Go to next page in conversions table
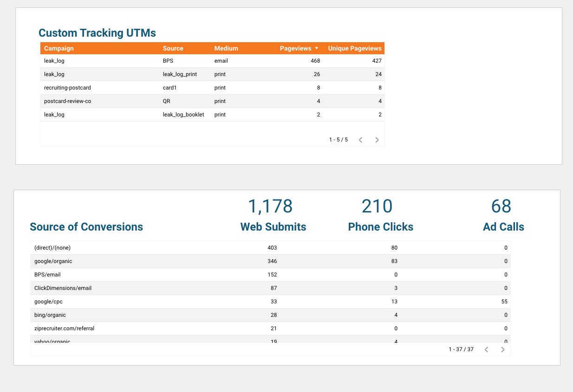 coord(502,349)
